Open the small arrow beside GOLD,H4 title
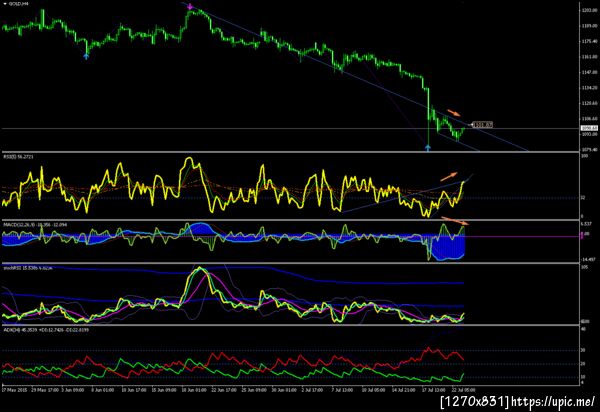 coord(5,3)
